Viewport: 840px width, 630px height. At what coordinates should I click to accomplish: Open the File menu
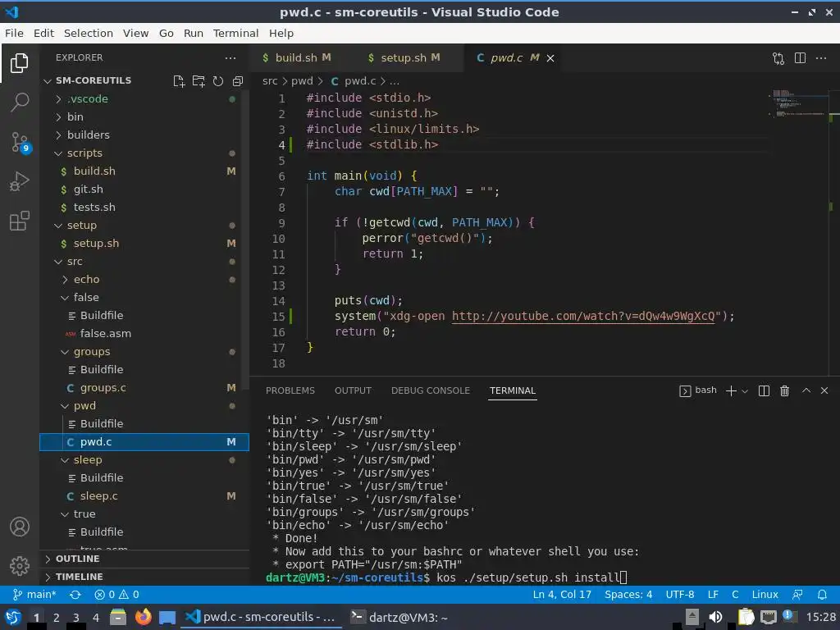pyautogui.click(x=14, y=33)
